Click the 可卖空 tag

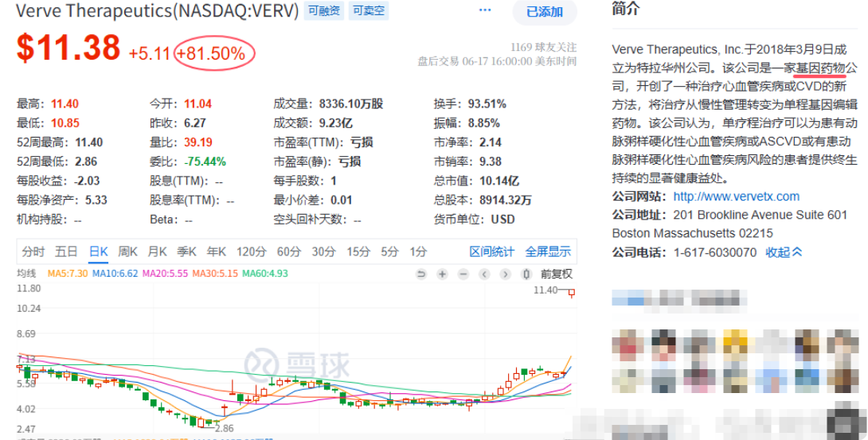pos(369,10)
